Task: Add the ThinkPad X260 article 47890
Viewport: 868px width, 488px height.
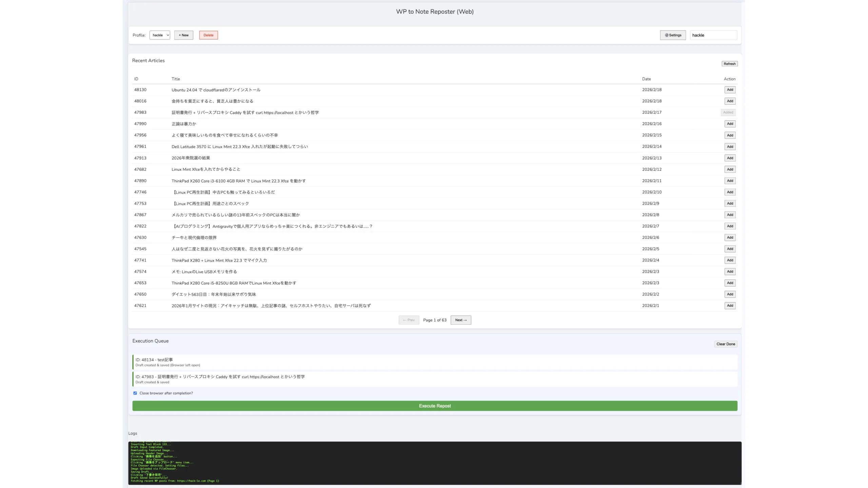Action: [730, 181]
